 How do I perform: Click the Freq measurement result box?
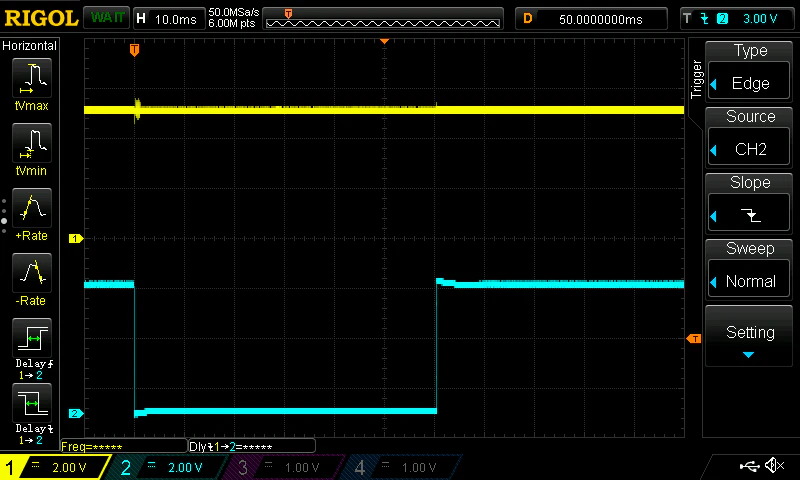(123, 446)
